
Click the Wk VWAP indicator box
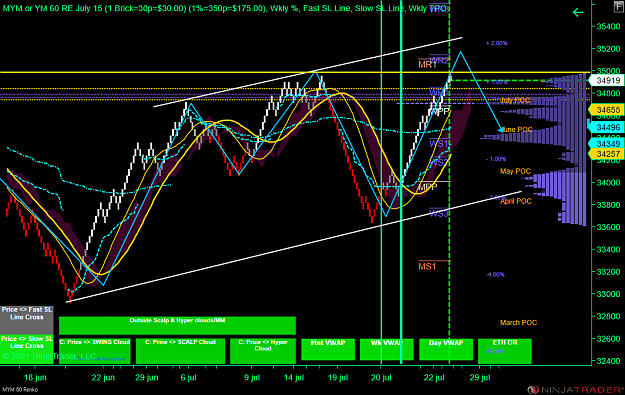click(x=387, y=350)
